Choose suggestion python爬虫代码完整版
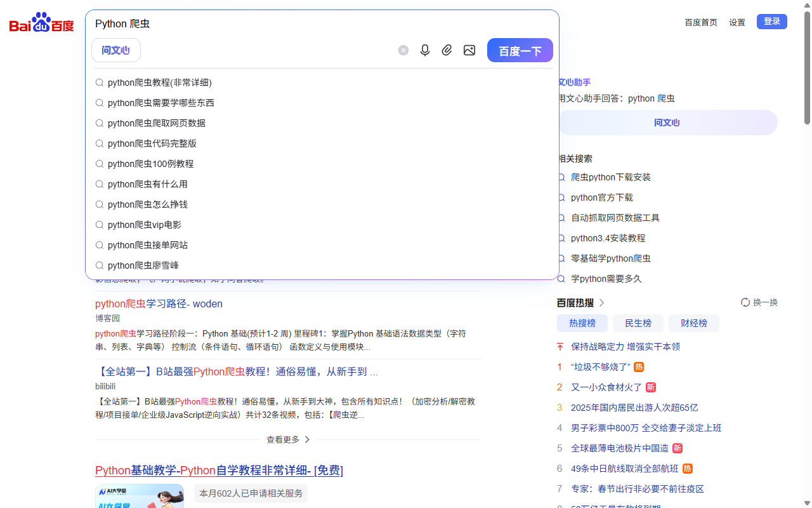Image resolution: width=812 pixels, height=508 pixels. [152, 144]
